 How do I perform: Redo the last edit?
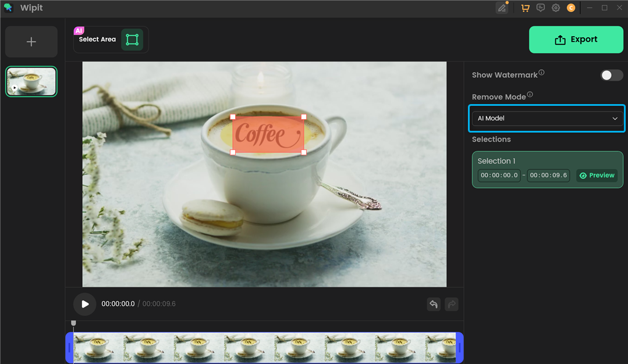click(x=451, y=304)
